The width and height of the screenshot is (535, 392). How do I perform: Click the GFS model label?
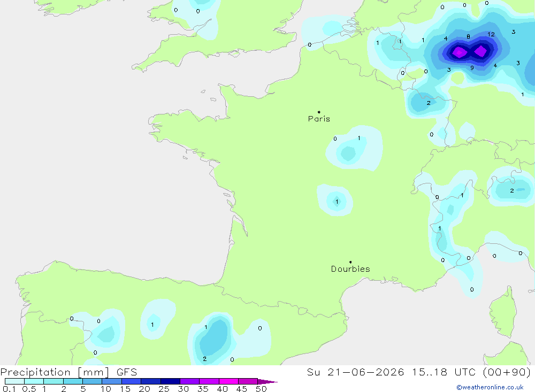[127, 372]
